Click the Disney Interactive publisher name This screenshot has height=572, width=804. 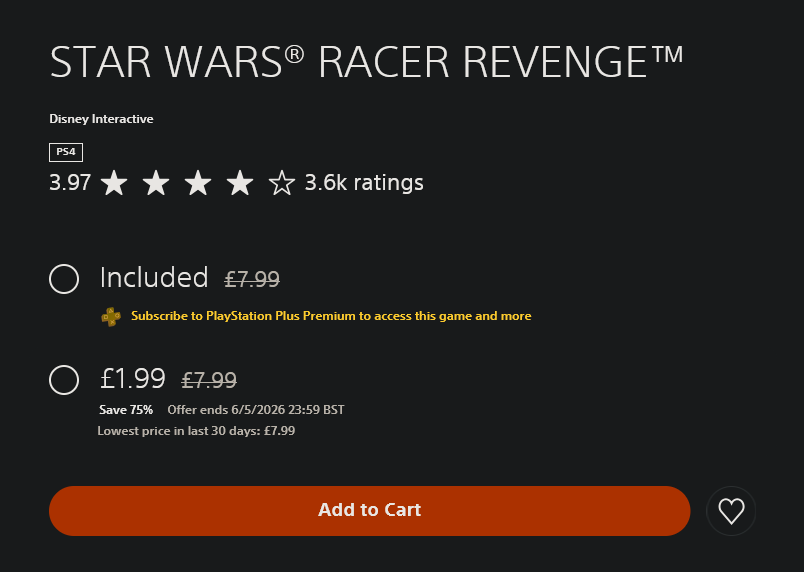(101, 119)
